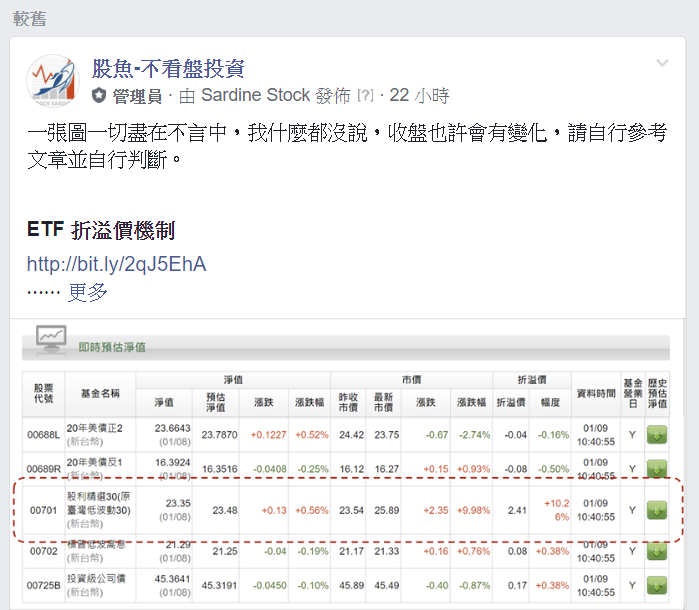Image resolution: width=699 pixels, height=610 pixels.
Task: Click the 較舊 section label
Action: (29, 19)
